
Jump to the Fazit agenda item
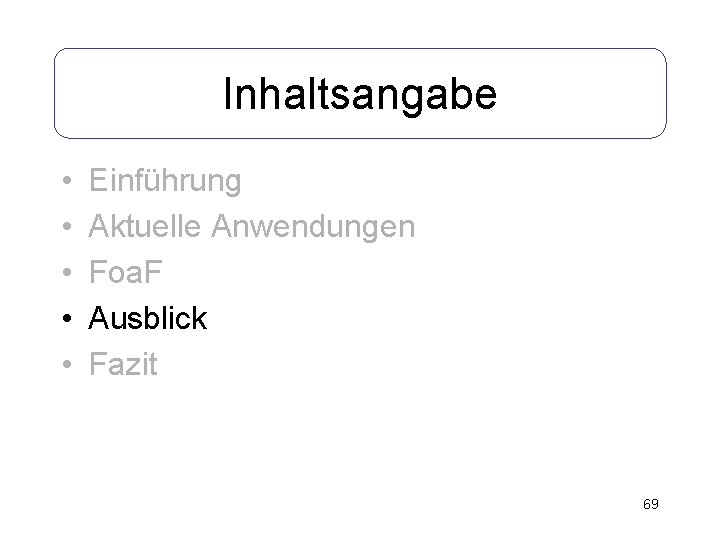pos(123,364)
